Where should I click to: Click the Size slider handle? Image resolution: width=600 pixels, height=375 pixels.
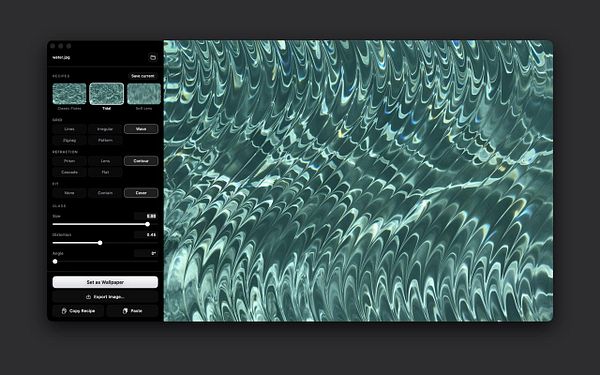coord(147,224)
